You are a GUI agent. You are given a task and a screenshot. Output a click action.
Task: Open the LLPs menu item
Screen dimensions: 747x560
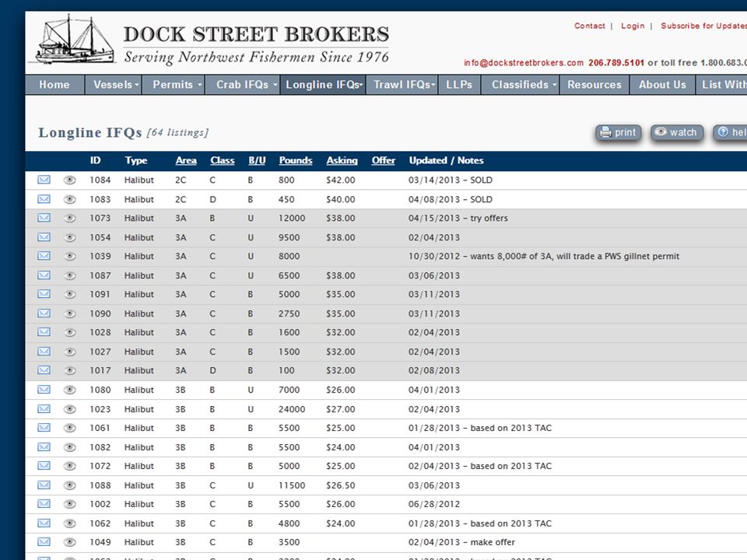tap(459, 85)
